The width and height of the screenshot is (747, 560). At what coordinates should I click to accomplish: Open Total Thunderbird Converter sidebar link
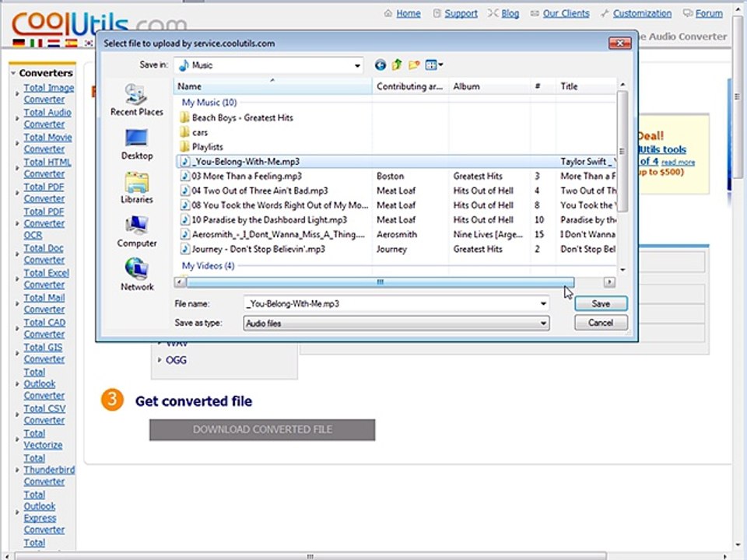coord(48,470)
